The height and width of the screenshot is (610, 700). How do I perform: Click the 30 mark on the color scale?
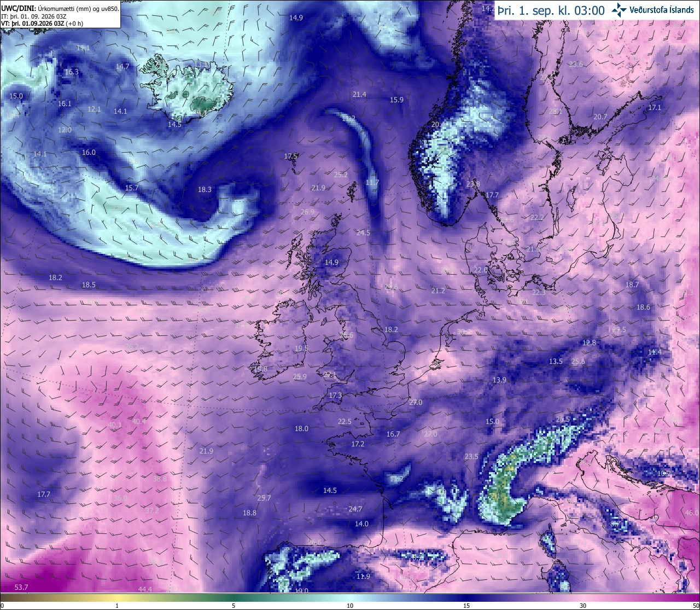click(583, 606)
